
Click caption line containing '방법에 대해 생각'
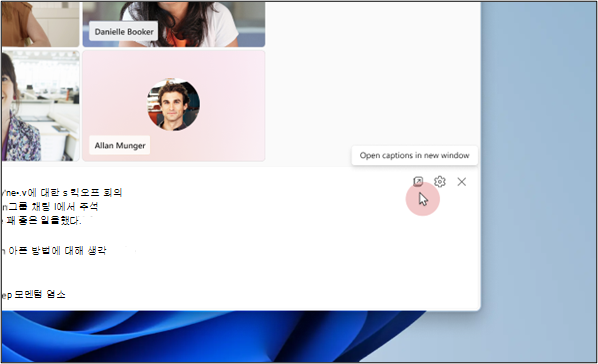(x=54, y=251)
